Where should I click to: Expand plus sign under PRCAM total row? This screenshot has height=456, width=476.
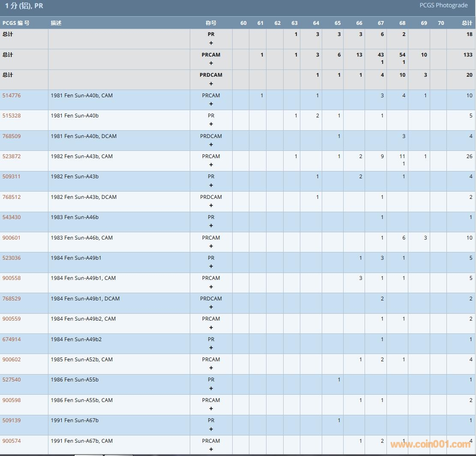(x=211, y=63)
